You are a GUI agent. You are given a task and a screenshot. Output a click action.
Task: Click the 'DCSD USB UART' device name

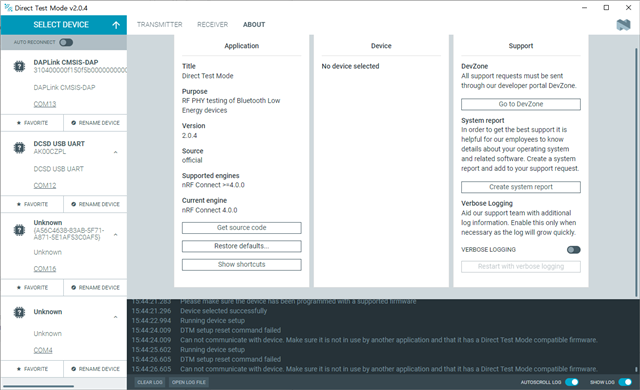coord(59,144)
